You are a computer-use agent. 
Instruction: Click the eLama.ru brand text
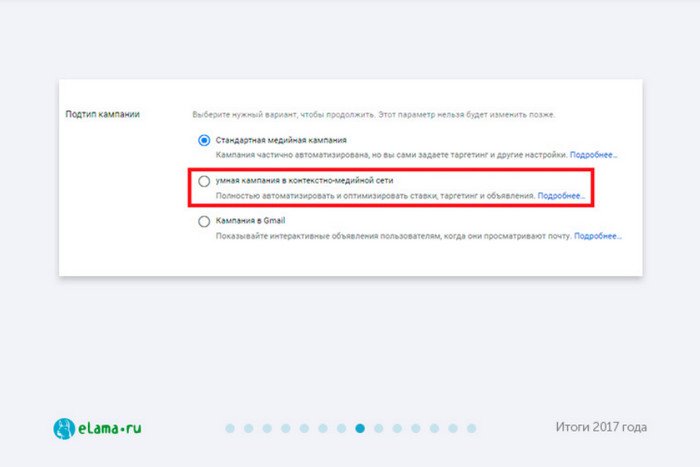click(110, 429)
